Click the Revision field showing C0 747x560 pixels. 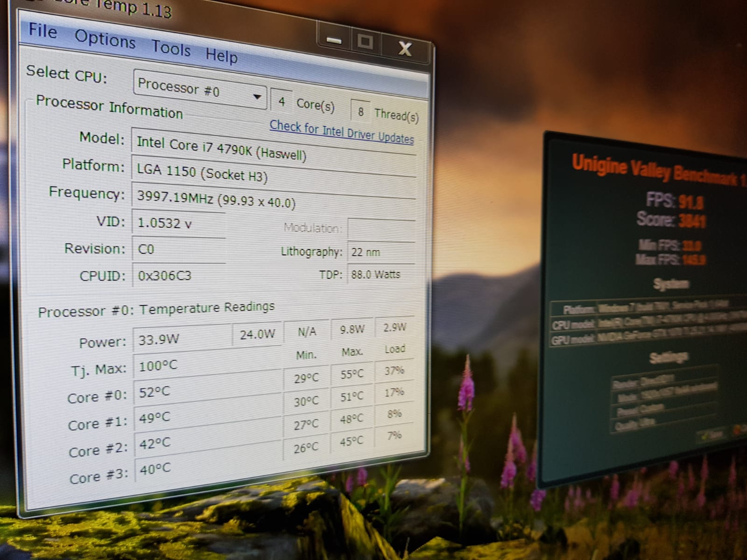(179, 250)
